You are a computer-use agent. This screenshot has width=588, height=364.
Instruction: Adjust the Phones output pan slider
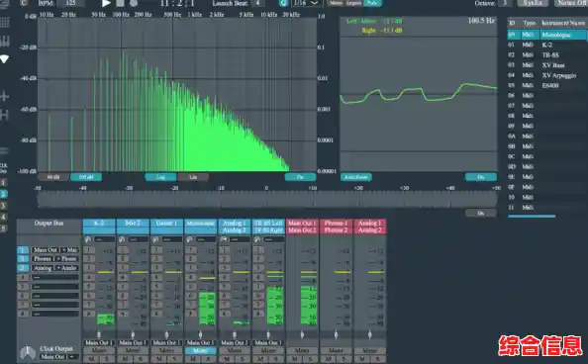tap(336, 334)
